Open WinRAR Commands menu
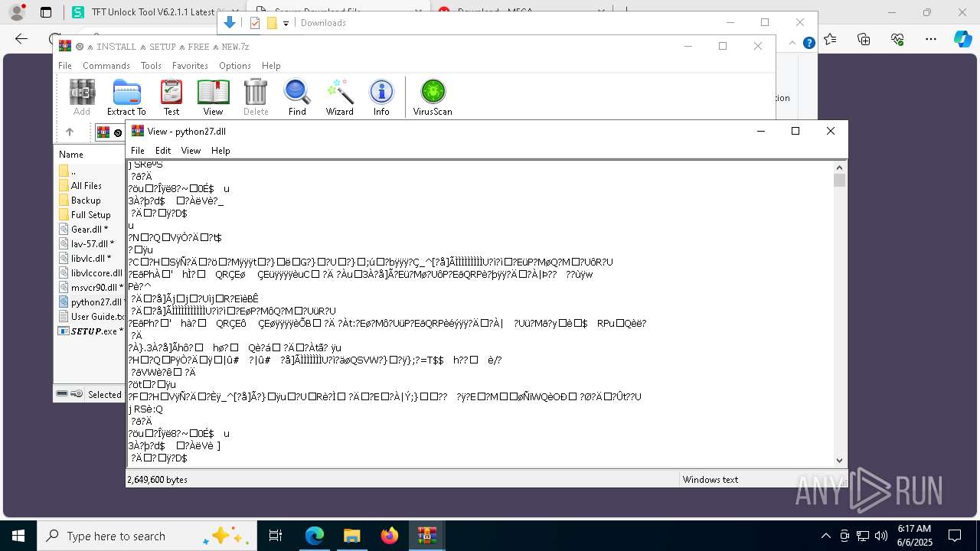 [x=106, y=66]
